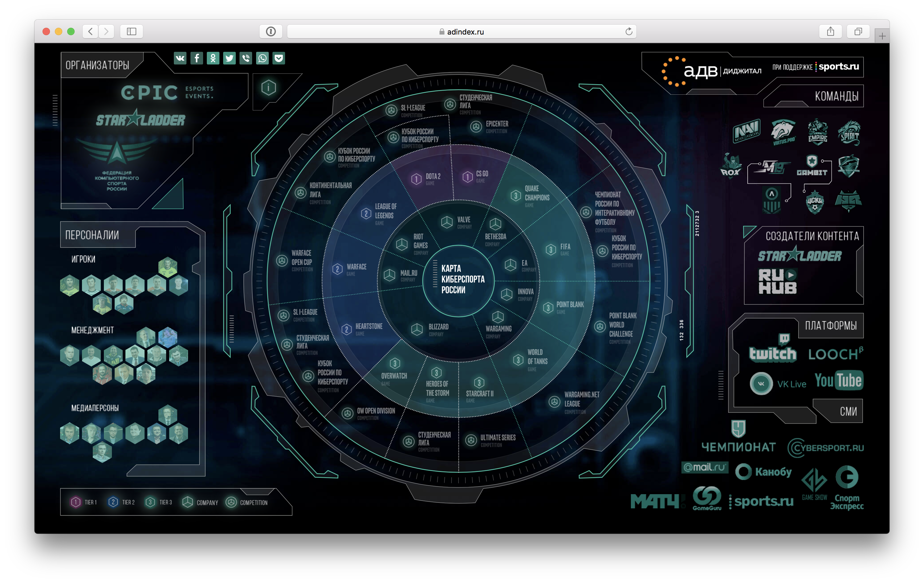Select the CS GO game segment

(x=476, y=176)
